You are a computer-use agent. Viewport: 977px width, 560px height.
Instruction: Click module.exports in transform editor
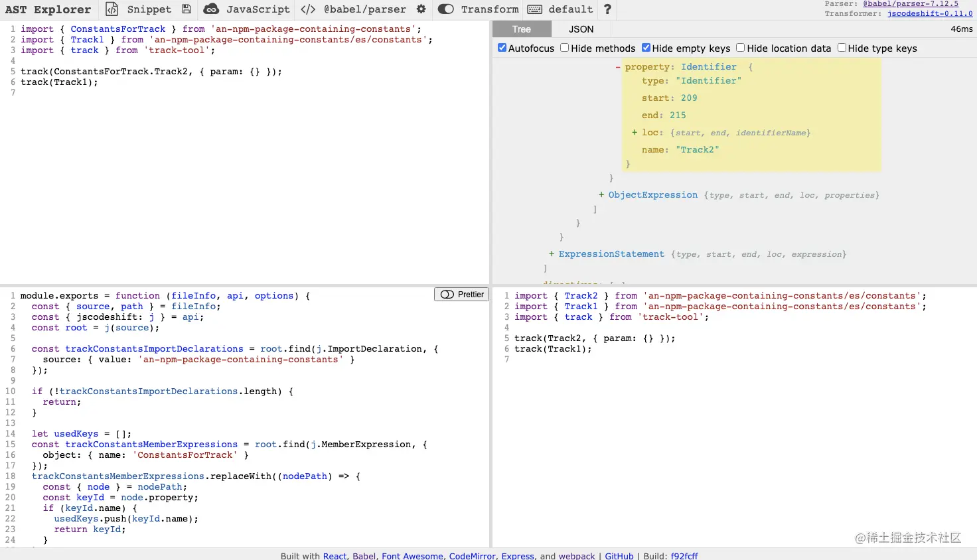pos(59,296)
